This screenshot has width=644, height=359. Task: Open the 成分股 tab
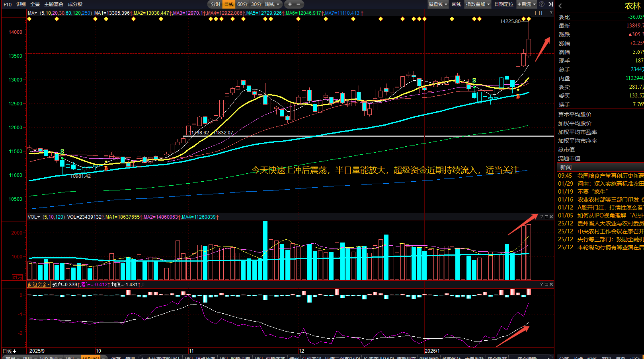pos(75,4)
